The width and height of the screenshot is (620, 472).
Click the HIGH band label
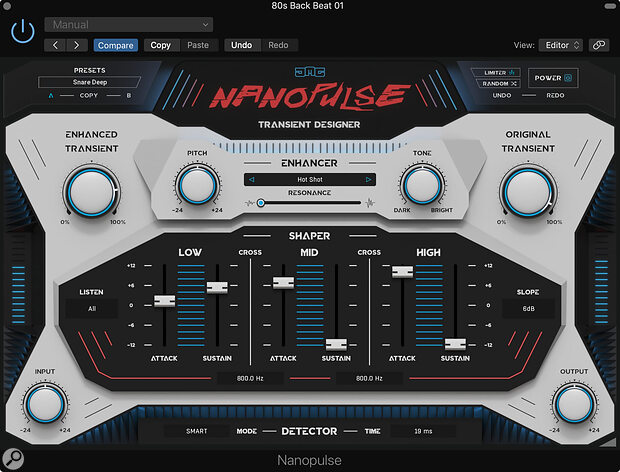click(428, 253)
